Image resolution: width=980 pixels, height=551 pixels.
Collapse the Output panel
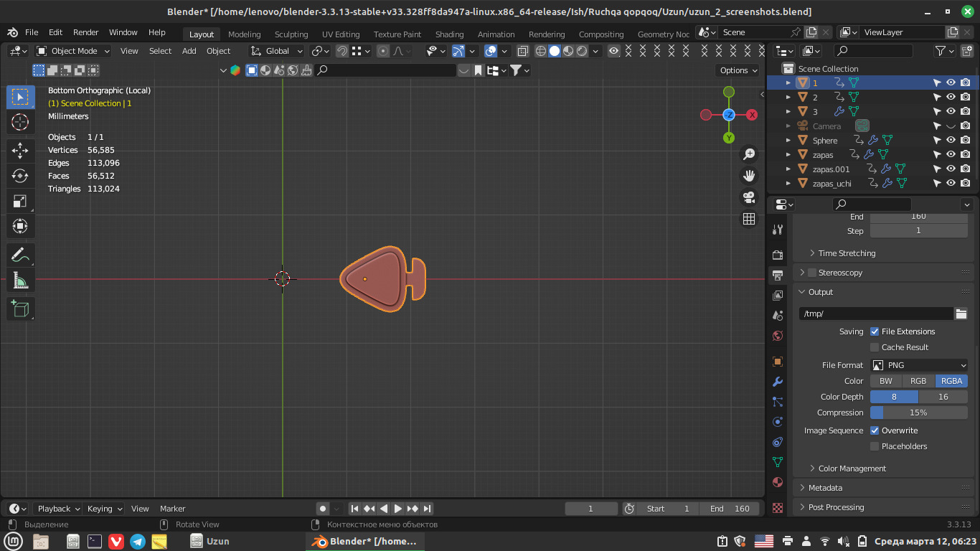(x=820, y=292)
